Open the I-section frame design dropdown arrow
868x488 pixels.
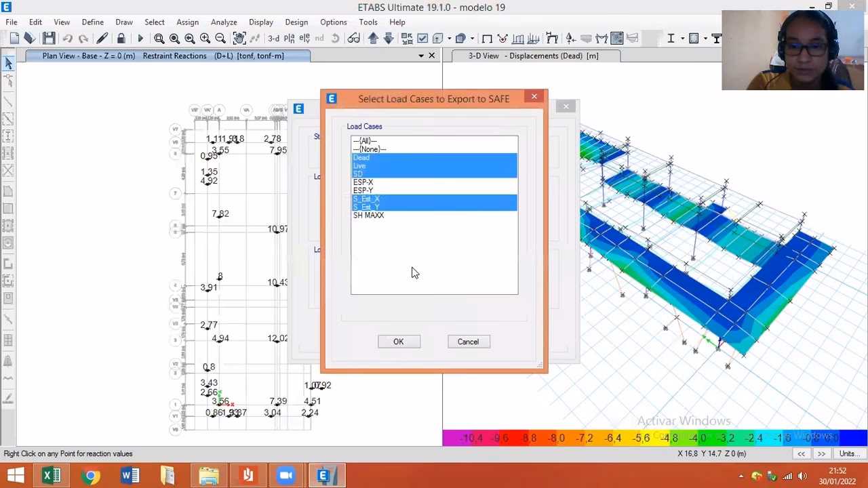point(682,39)
